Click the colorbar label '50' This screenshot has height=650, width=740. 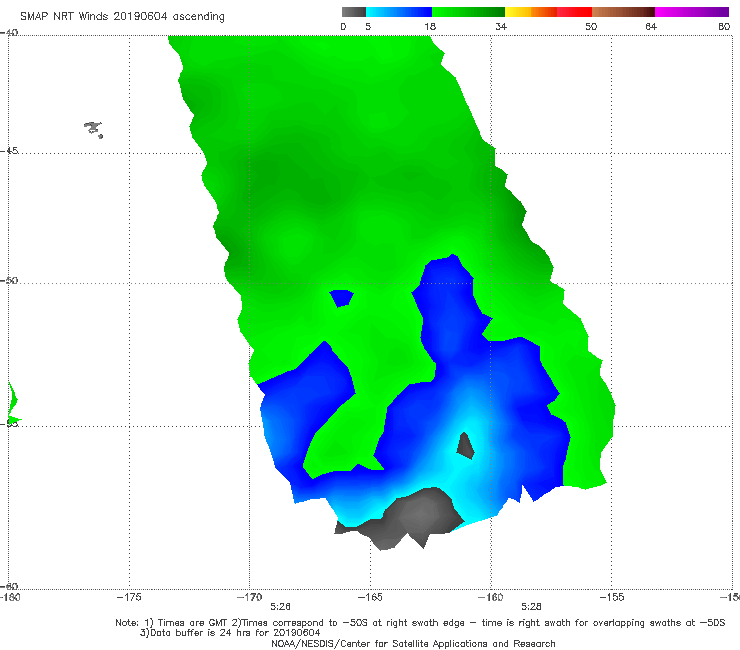point(591,26)
